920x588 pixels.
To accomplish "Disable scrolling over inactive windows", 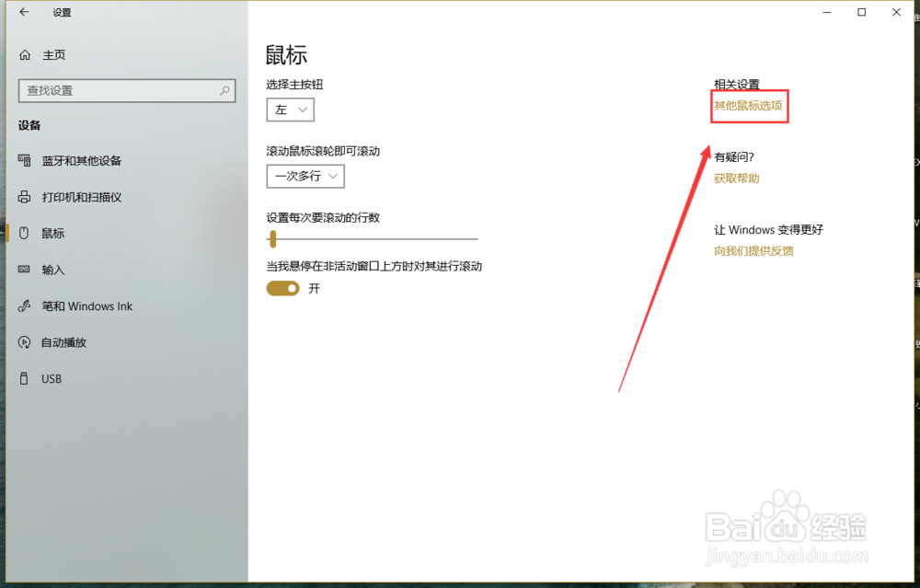I will pos(282,288).
